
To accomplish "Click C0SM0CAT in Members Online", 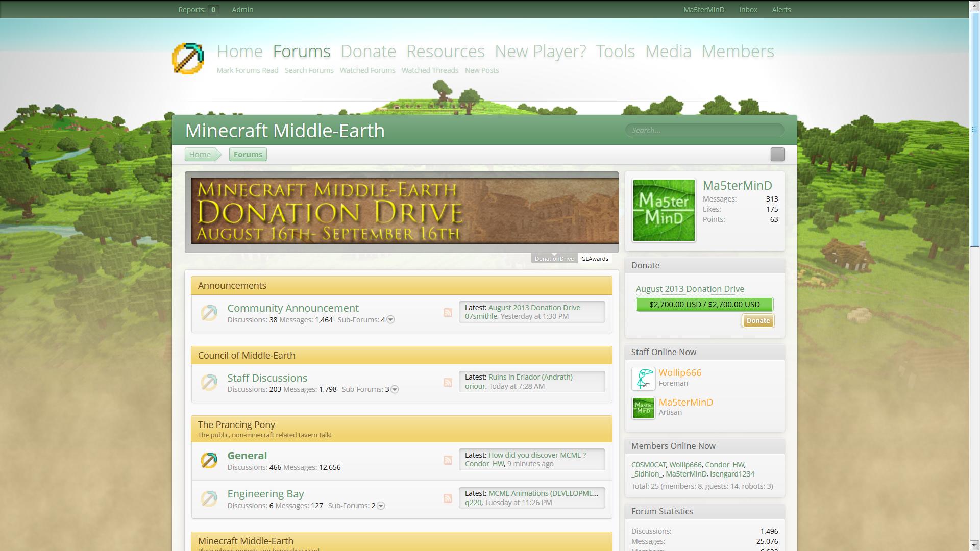I will 648,465.
